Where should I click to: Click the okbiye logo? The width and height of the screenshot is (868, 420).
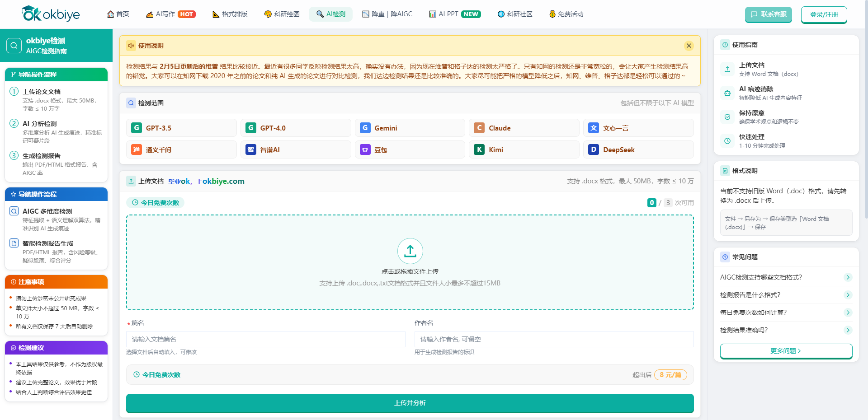pos(51,14)
